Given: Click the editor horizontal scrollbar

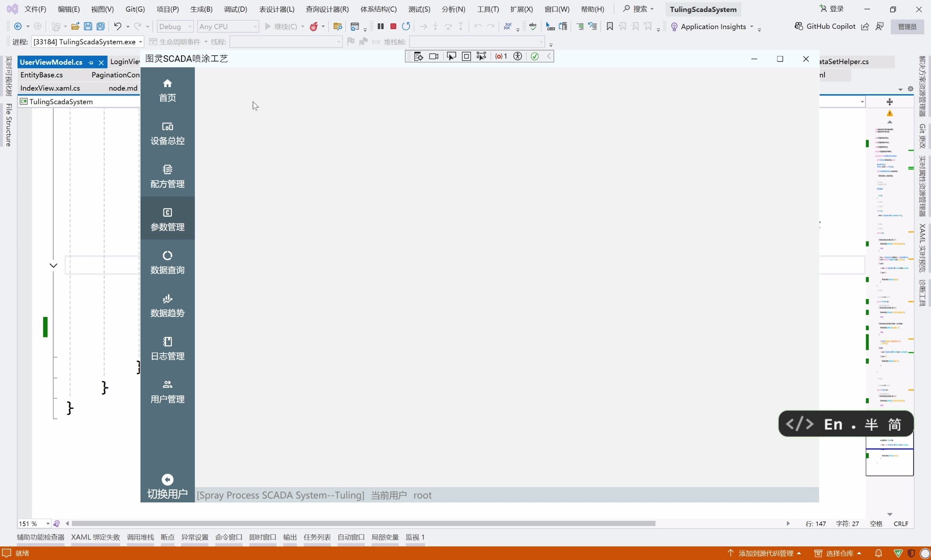Looking at the screenshot, I should coord(364,523).
